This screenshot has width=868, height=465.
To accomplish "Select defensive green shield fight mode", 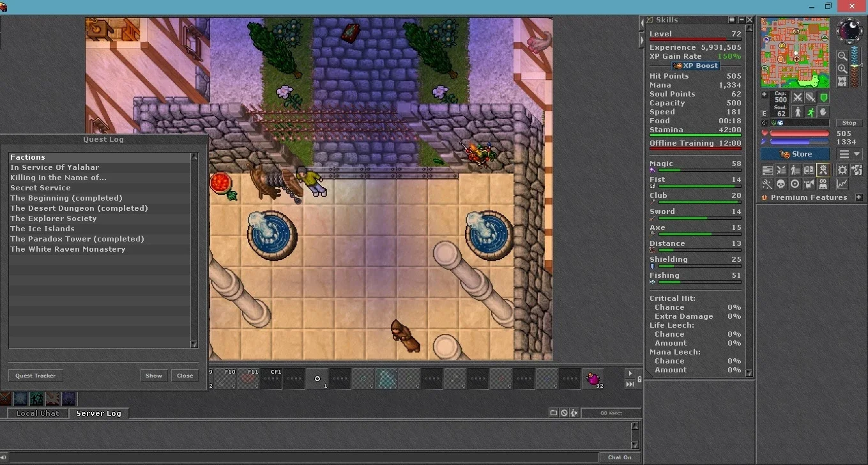I will pos(823,98).
